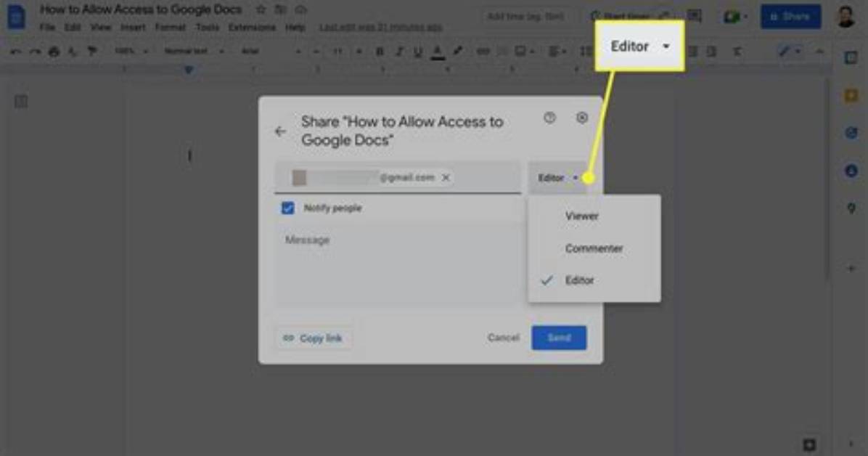This screenshot has height=456, width=868.
Task: Open the Google Docs home icon
Action: point(16,17)
